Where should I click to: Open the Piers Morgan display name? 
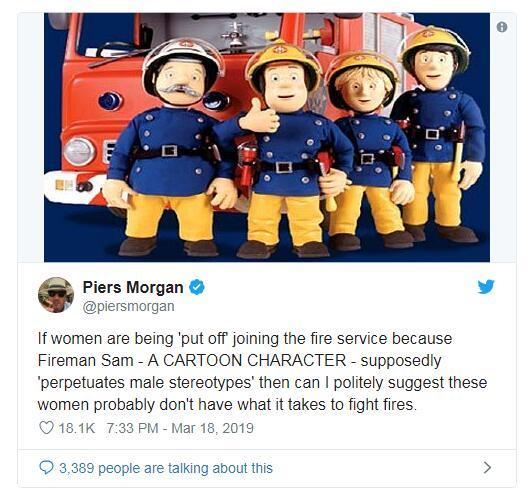(x=133, y=287)
